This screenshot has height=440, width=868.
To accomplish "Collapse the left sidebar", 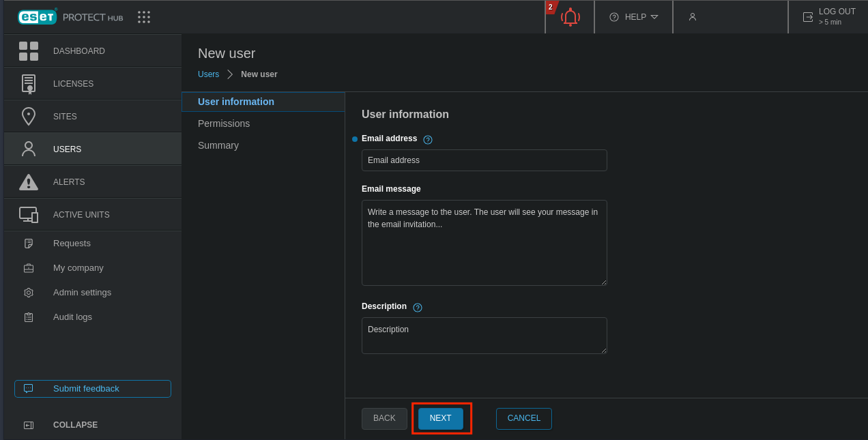I will pyautogui.click(x=75, y=425).
